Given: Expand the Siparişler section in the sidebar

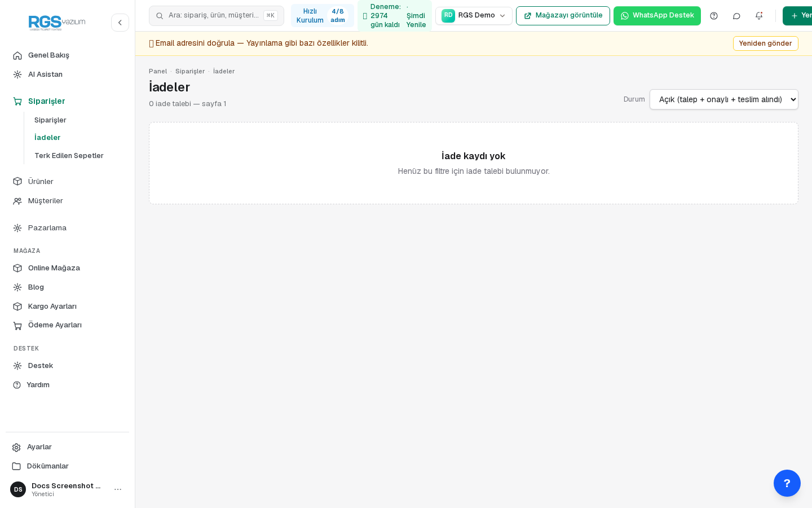Looking at the screenshot, I should (68, 101).
